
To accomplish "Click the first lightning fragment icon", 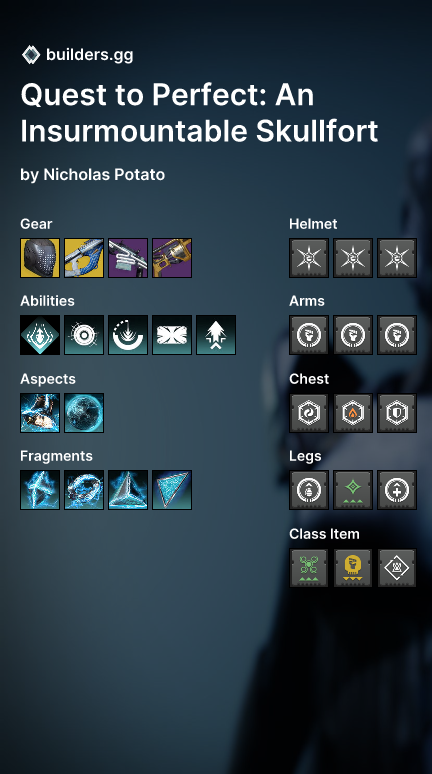I will coord(40,490).
